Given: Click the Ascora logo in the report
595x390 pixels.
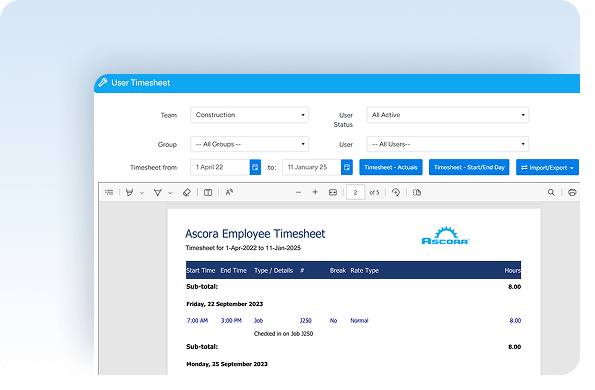Looking at the screenshot, I should click(445, 236).
